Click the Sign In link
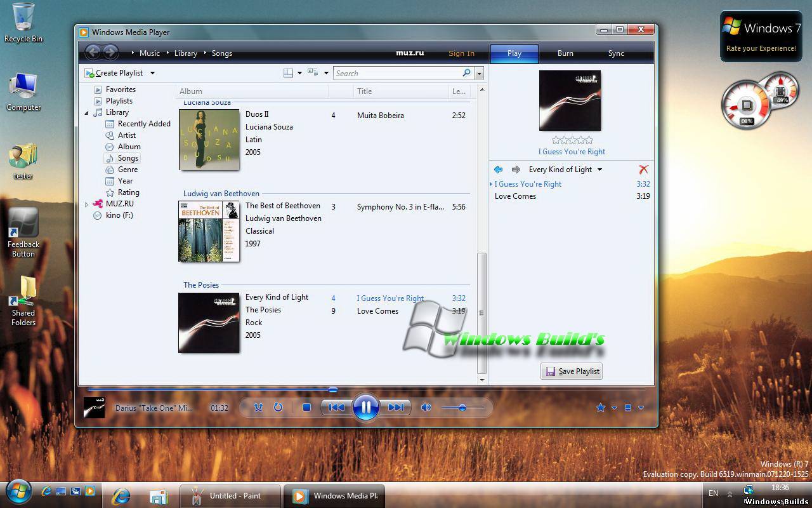The height and width of the screenshot is (508, 812). click(x=461, y=53)
